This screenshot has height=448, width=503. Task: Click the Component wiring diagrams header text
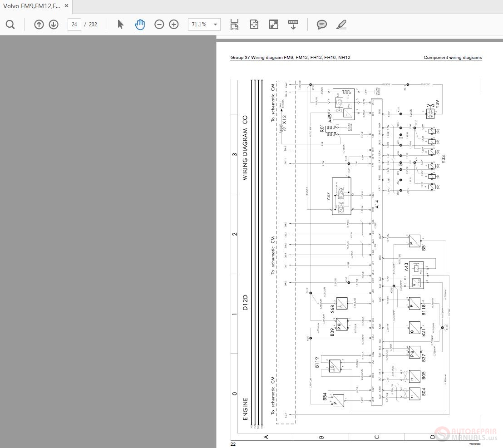point(453,58)
